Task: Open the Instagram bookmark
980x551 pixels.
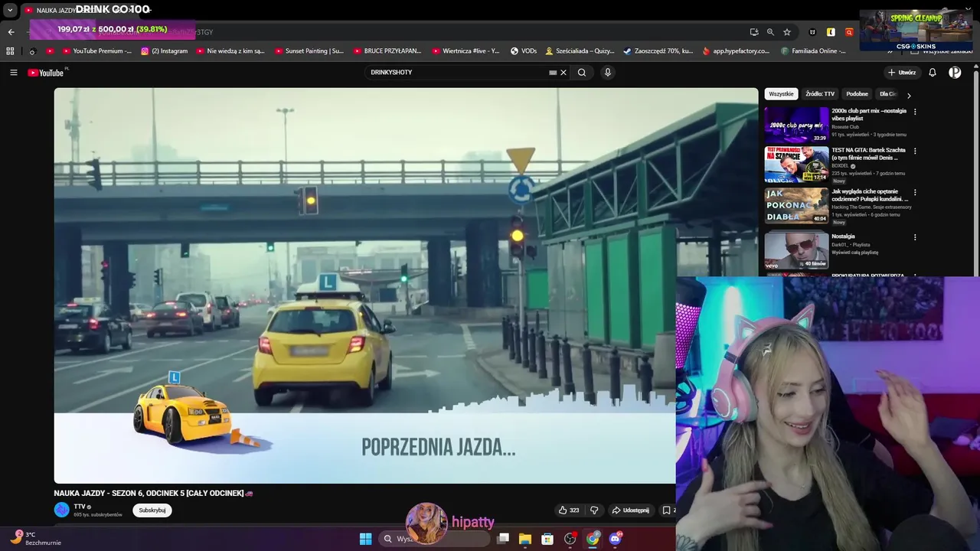Action: tap(164, 51)
